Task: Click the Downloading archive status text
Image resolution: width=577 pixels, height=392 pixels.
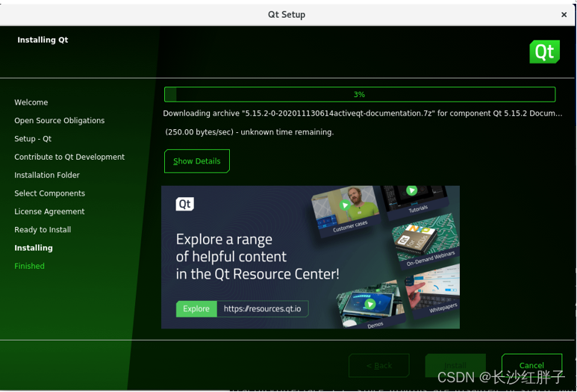Action: click(363, 113)
